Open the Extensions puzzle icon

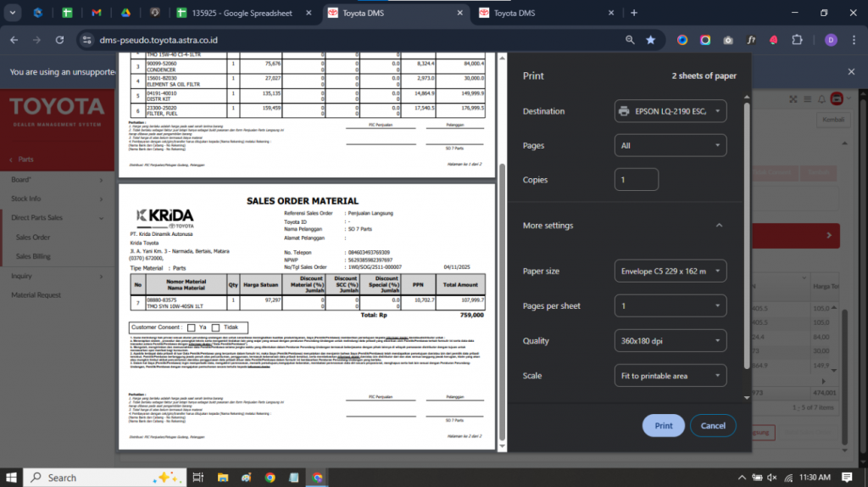(x=797, y=40)
